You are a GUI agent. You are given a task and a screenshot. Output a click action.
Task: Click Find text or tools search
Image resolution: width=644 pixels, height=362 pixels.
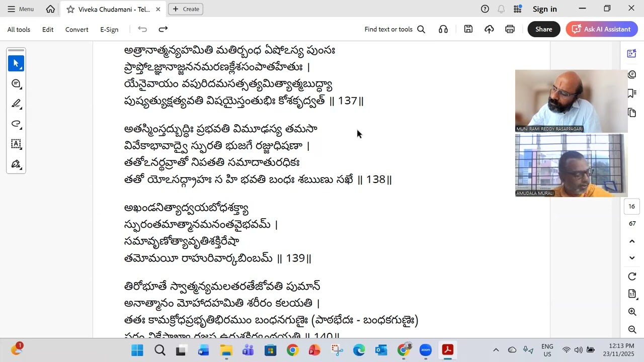(395, 29)
